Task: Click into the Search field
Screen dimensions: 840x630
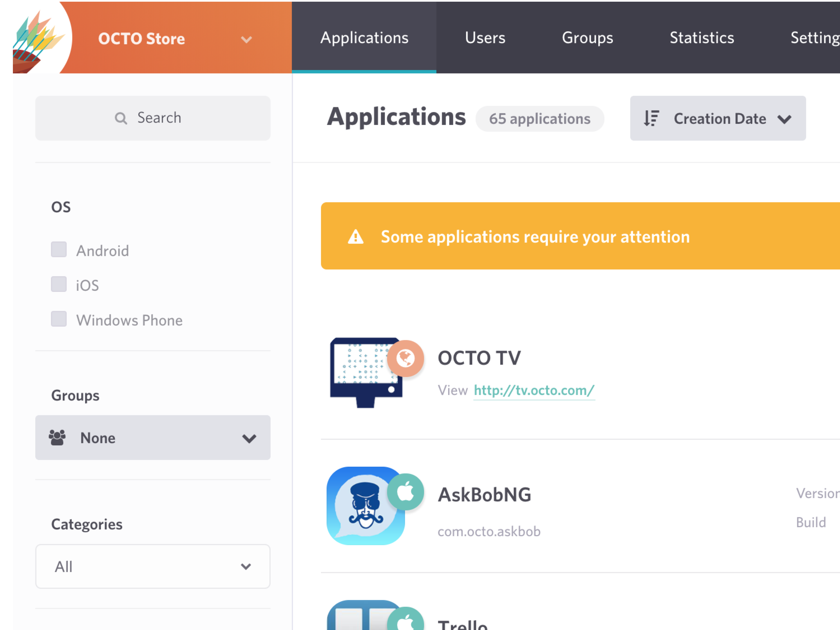Action: click(153, 118)
